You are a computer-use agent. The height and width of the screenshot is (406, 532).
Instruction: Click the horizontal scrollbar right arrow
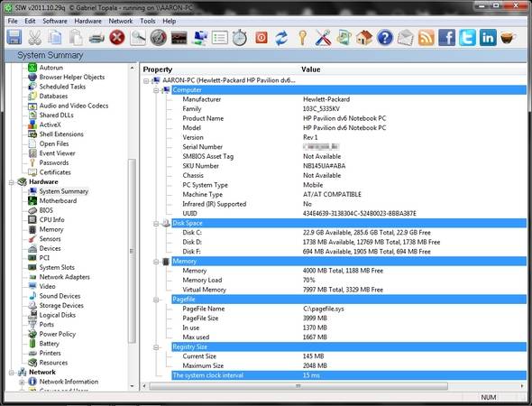click(522, 386)
